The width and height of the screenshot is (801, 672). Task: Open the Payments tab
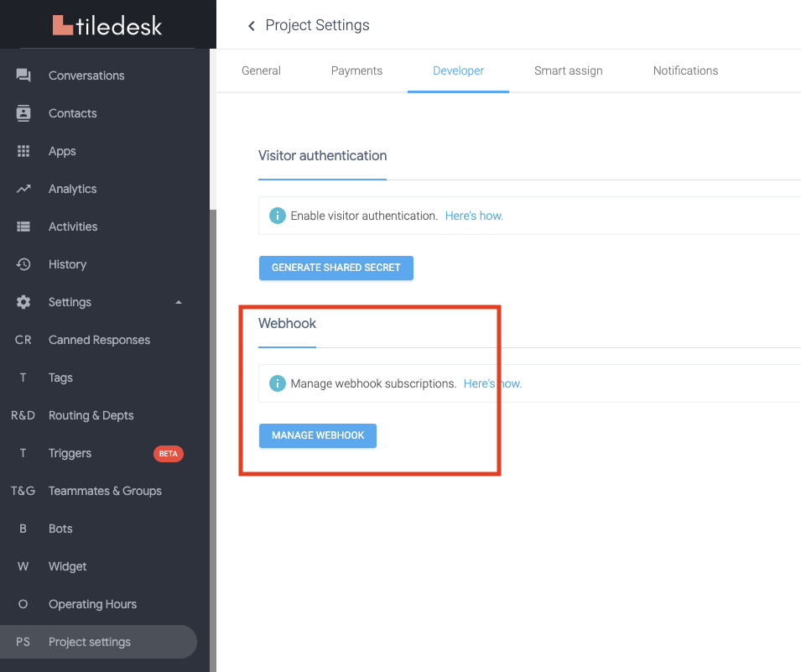pyautogui.click(x=356, y=70)
